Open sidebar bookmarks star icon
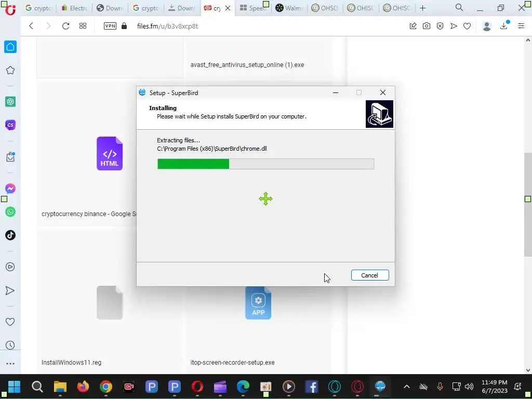The height and width of the screenshot is (399, 532). click(10, 70)
